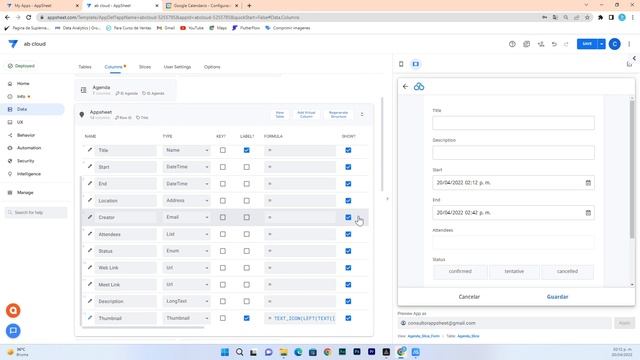Switch to the Tables tab
The height and width of the screenshot is (360, 640).
85,67
